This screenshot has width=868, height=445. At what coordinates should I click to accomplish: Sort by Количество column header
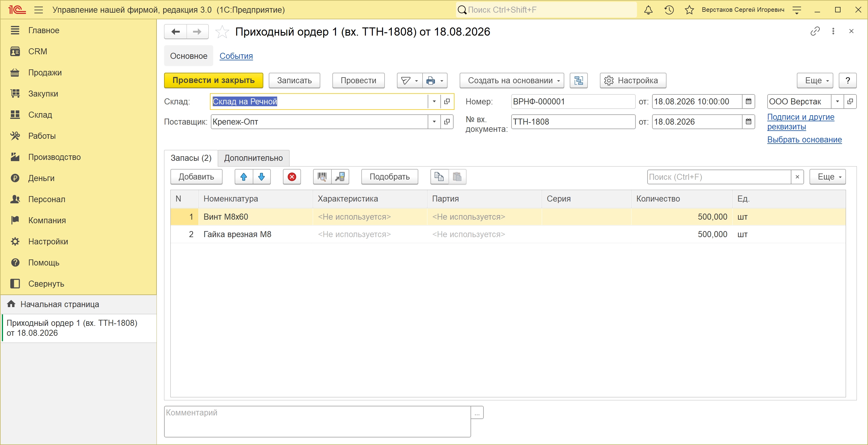tap(681, 199)
